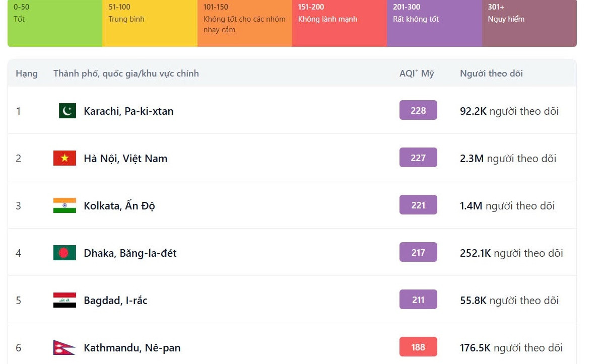
Task: Click the AQI 227 badge for Hà Nội
Action: click(418, 158)
